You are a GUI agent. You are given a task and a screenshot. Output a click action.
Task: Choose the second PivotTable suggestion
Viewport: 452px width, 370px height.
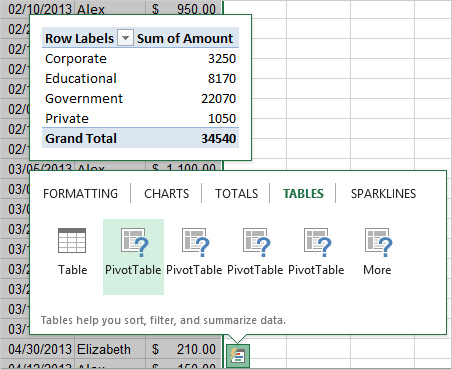click(x=194, y=252)
